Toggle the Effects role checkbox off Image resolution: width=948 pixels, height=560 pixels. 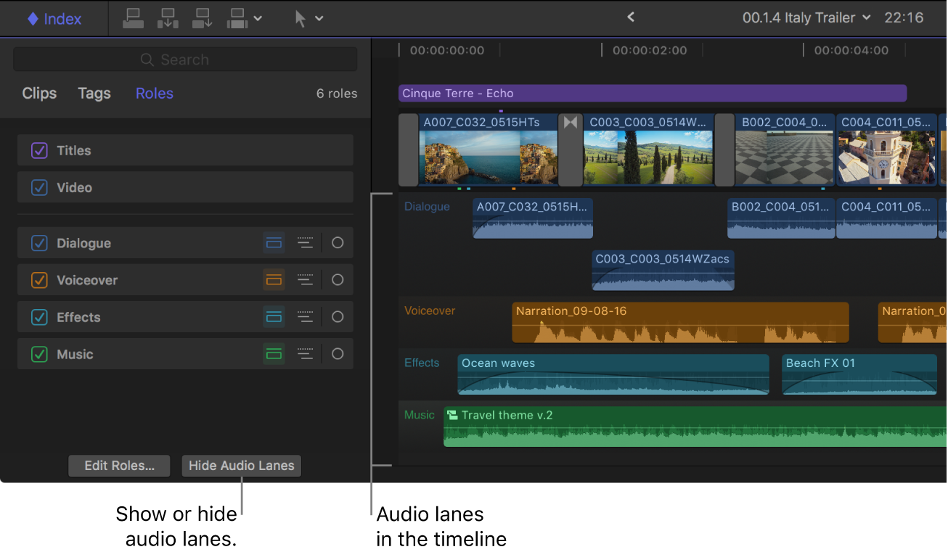(x=39, y=316)
